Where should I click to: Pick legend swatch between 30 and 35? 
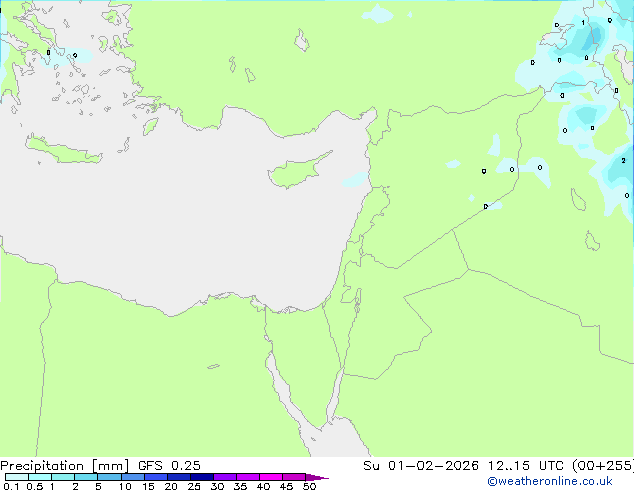225,477
